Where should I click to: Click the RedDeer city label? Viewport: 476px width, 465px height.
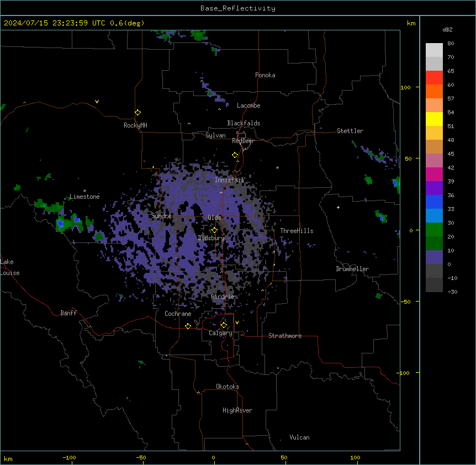coord(243,141)
